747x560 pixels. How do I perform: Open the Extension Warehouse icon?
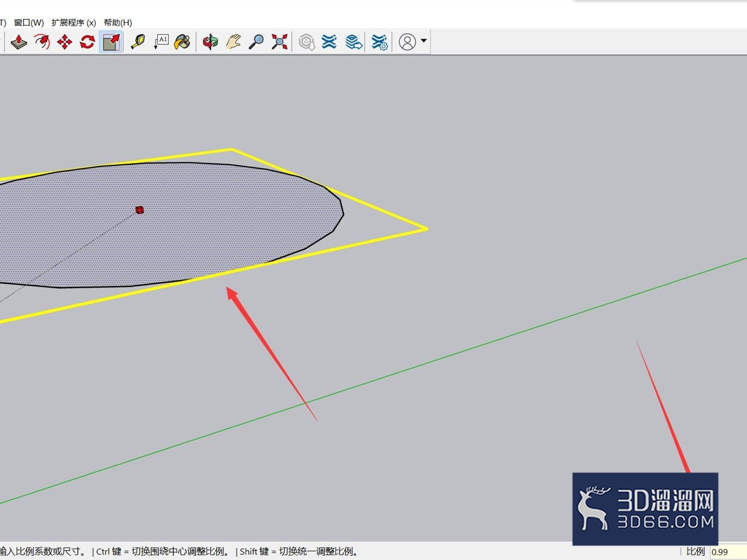[329, 42]
